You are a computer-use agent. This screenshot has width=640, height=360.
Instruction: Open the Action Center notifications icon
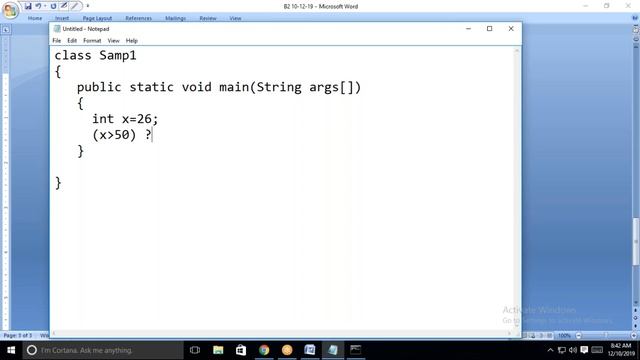584,350
